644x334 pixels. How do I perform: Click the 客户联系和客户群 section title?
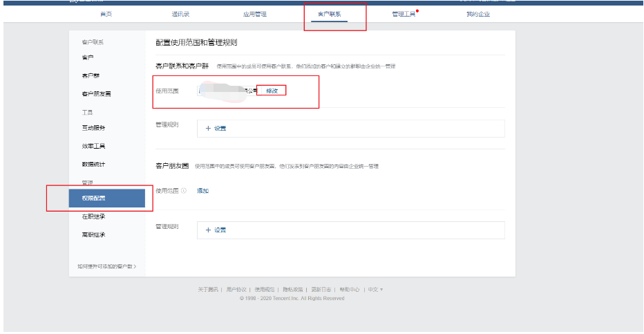pyautogui.click(x=182, y=66)
